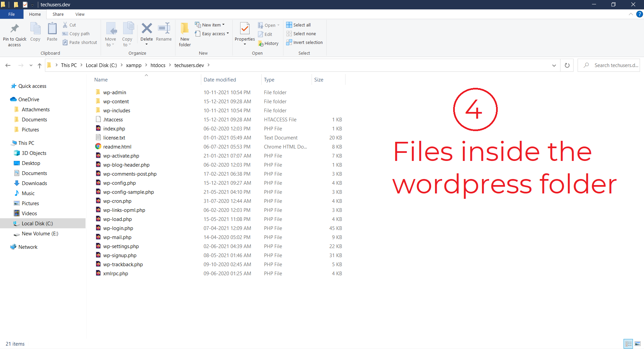Click the Edit icon in Open group
This screenshot has width=644, height=349.
tap(261, 34)
